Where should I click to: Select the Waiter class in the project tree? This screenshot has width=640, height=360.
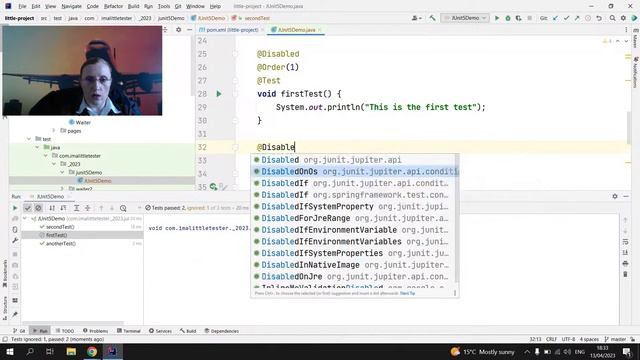83,122
